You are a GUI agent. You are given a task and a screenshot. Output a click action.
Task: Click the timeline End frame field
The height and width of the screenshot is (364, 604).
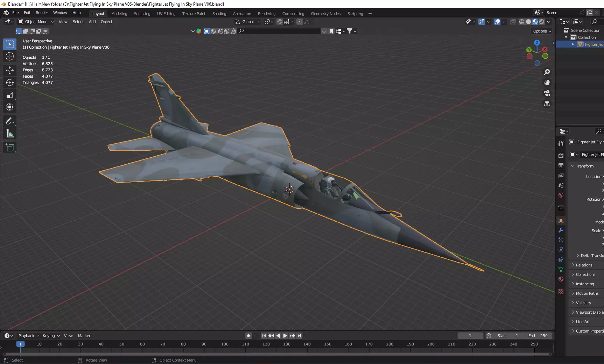(x=538, y=336)
